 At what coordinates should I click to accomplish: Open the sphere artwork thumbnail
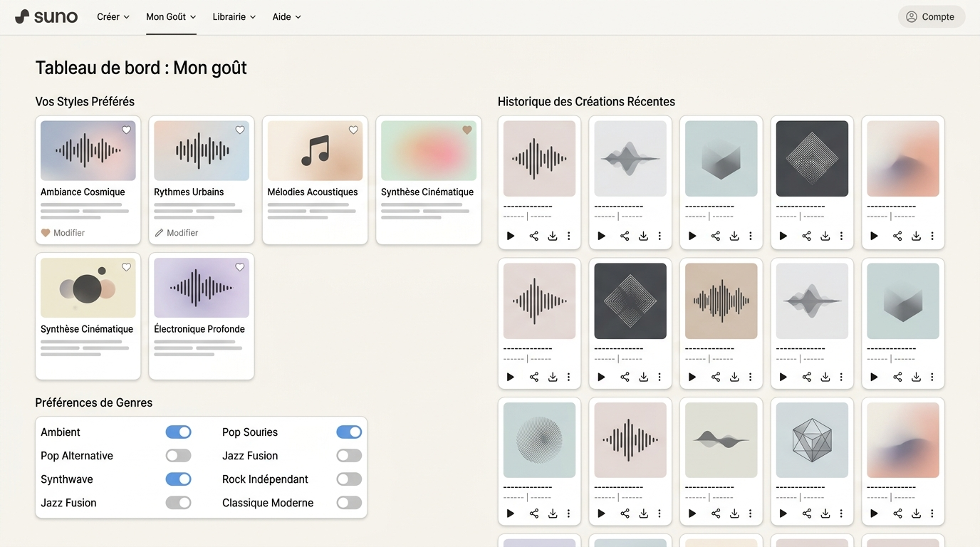click(539, 440)
